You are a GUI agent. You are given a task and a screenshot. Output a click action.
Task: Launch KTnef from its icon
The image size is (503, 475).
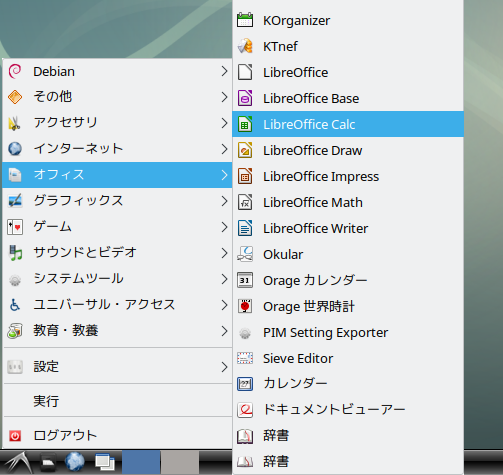pyautogui.click(x=245, y=46)
